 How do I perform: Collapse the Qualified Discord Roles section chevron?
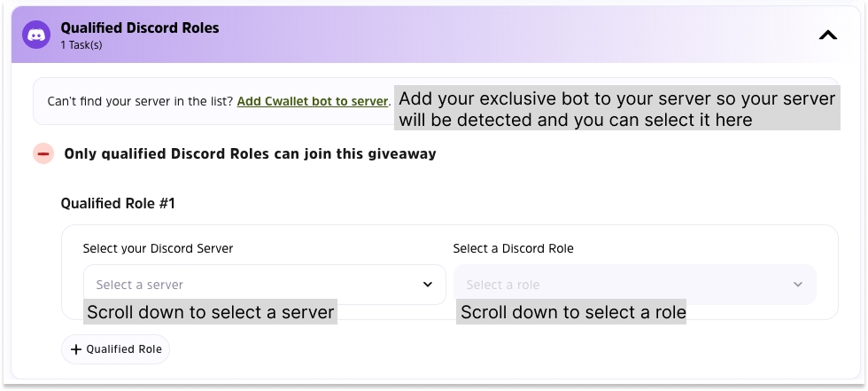coord(827,35)
